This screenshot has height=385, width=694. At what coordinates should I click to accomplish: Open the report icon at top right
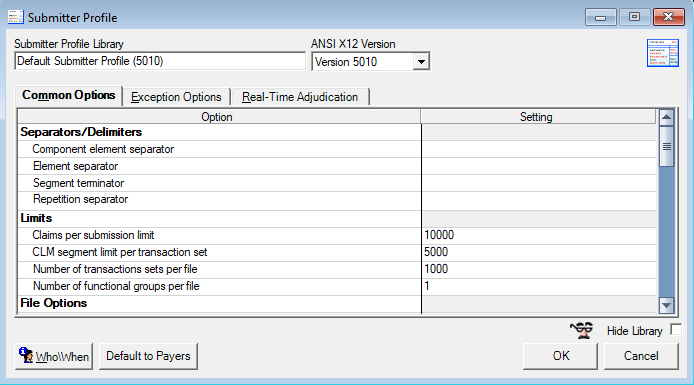[x=663, y=53]
